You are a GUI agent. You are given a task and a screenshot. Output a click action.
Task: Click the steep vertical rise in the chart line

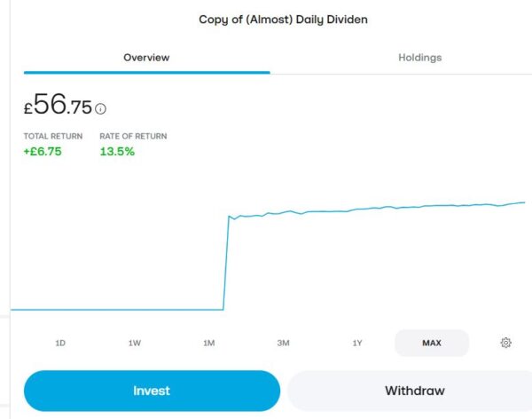(225, 266)
